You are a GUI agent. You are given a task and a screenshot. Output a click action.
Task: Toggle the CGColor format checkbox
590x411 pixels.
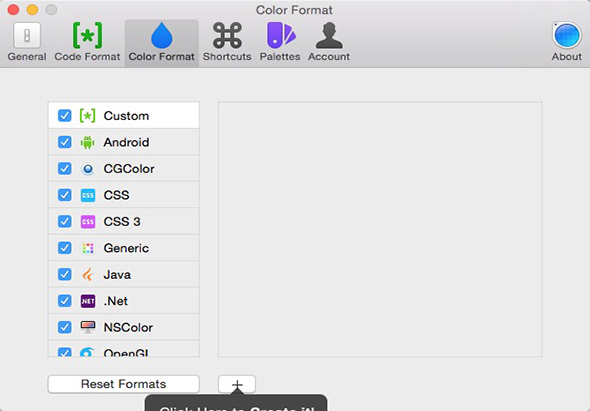tap(65, 168)
